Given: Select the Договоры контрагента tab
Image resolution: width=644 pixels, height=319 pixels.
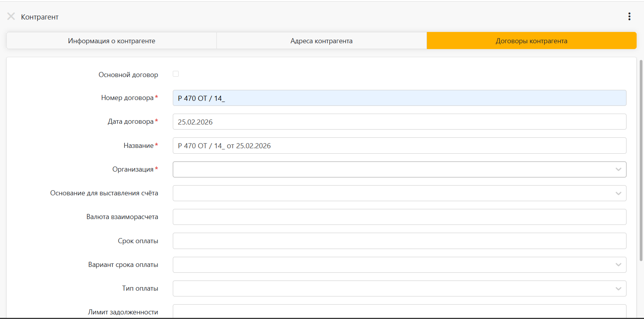Looking at the screenshot, I should tap(531, 41).
